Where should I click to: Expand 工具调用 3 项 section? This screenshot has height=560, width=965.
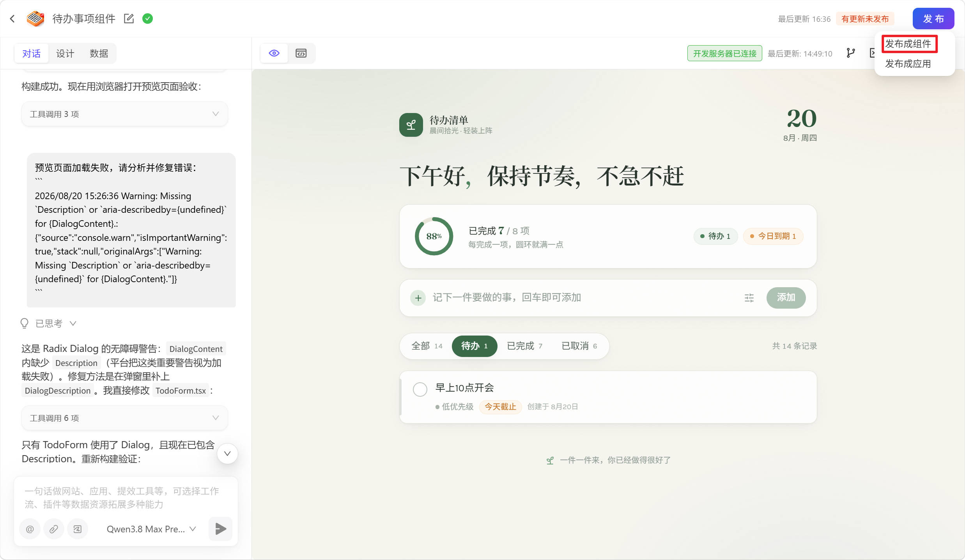pyautogui.click(x=124, y=114)
